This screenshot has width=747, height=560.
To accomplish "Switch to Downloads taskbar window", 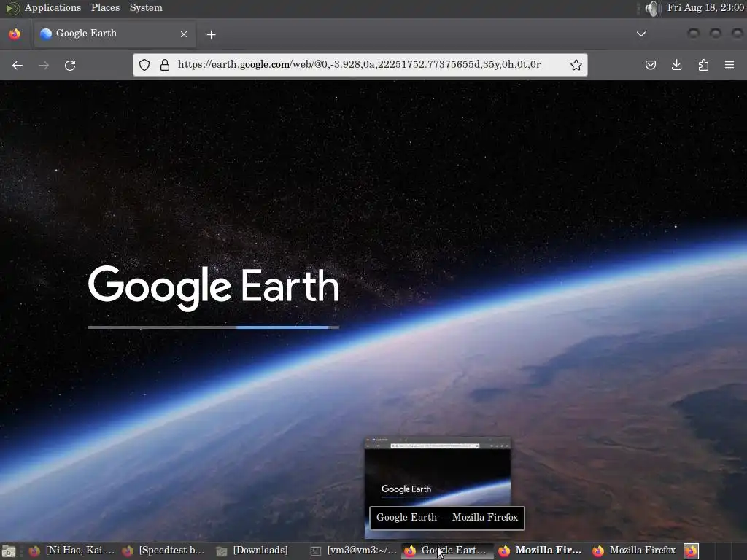I will pyautogui.click(x=252, y=551).
